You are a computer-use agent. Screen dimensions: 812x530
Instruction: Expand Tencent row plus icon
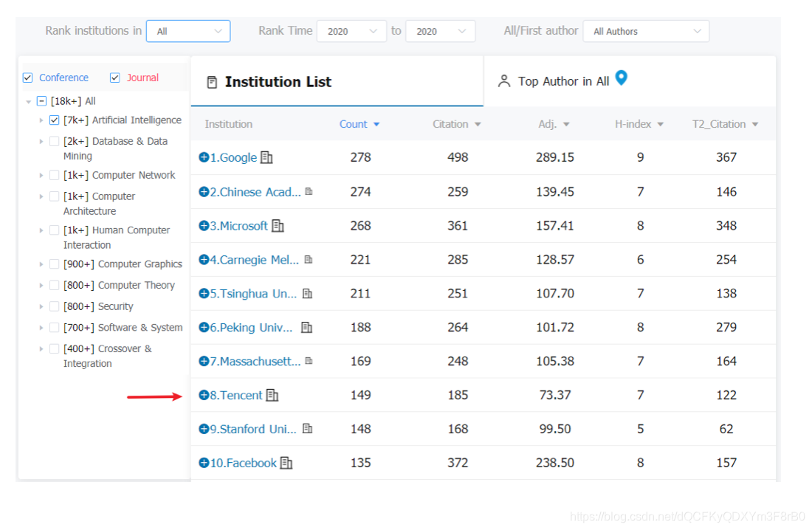pyautogui.click(x=204, y=395)
